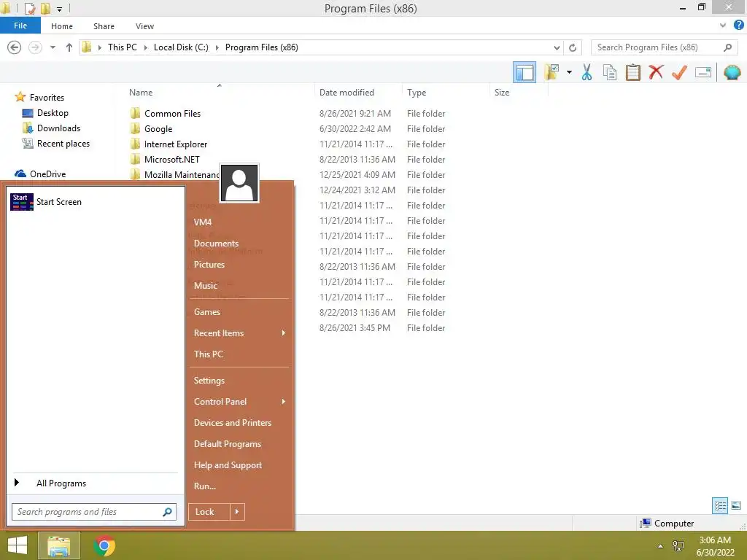Click the Explorer Help question mark icon

coord(738,26)
